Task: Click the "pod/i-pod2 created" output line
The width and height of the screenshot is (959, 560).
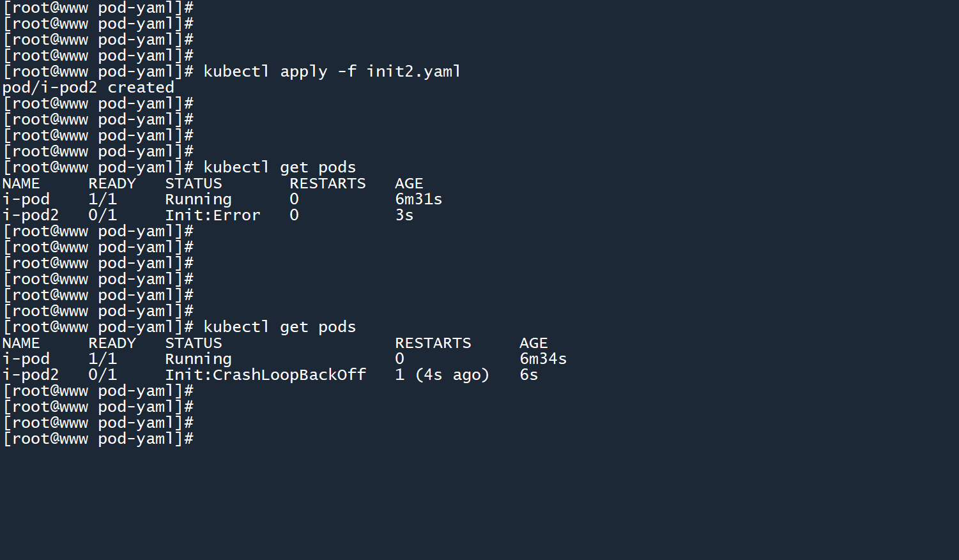Action: pyautogui.click(x=88, y=87)
